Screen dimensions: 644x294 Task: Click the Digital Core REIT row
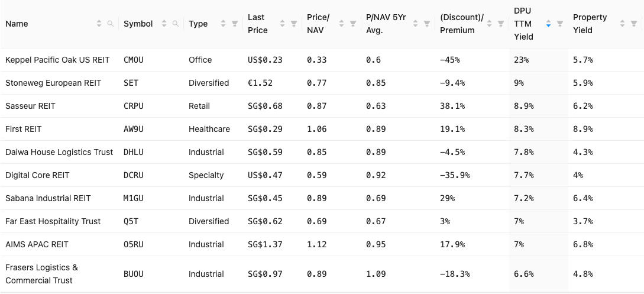37,175
